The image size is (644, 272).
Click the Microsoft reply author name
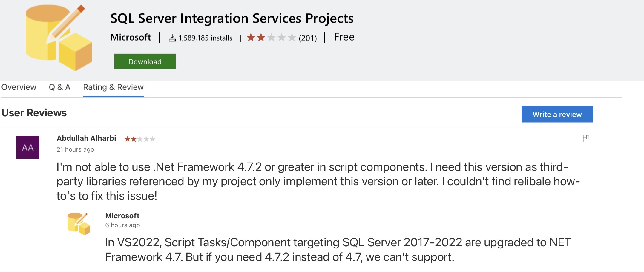(122, 216)
